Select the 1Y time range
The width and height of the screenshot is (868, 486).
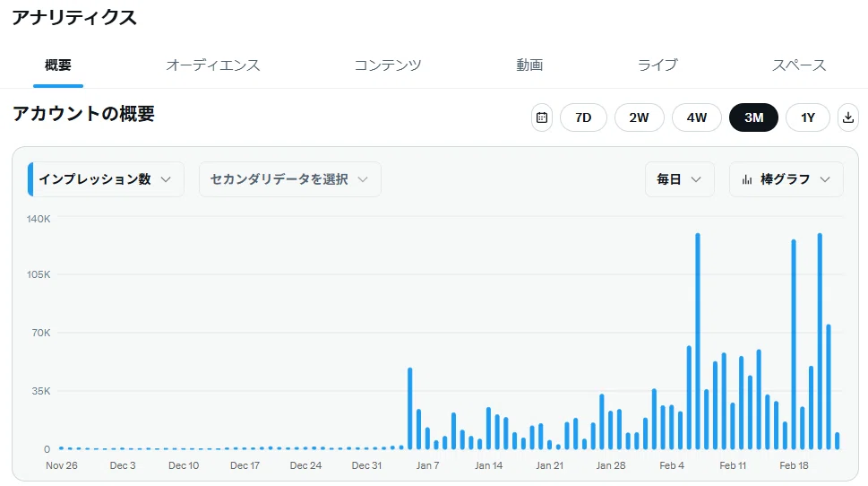pyautogui.click(x=808, y=117)
